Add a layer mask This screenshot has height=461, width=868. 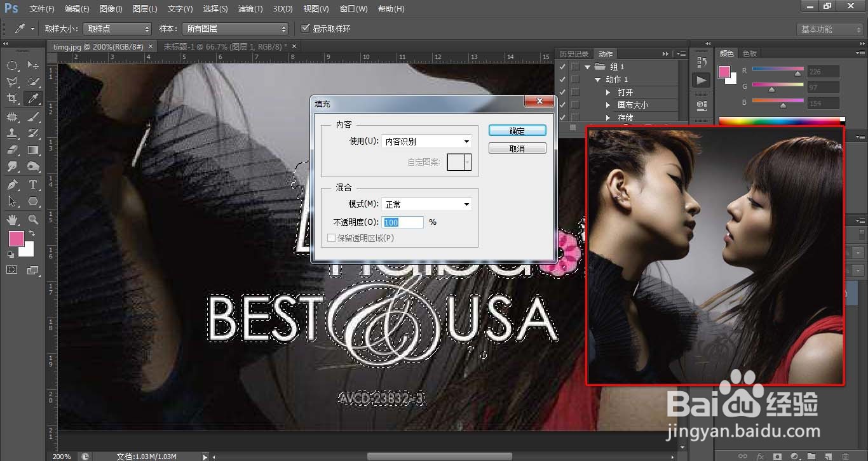pos(777,456)
